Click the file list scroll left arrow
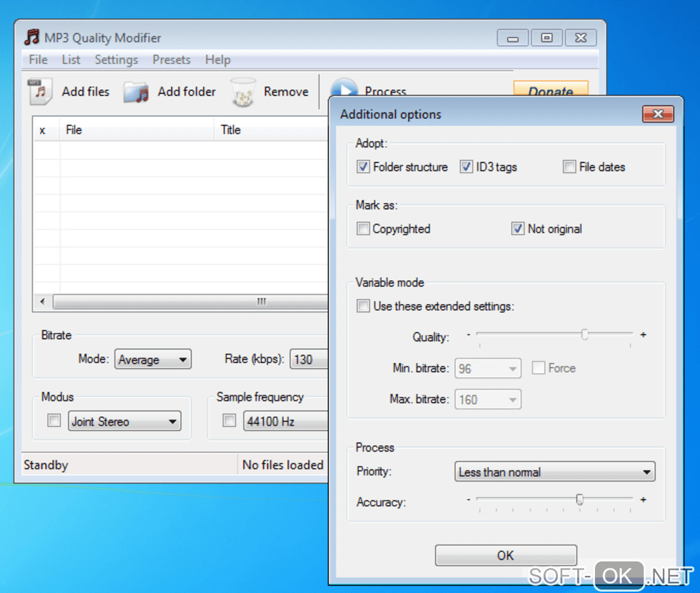This screenshot has height=593, width=700. [43, 301]
